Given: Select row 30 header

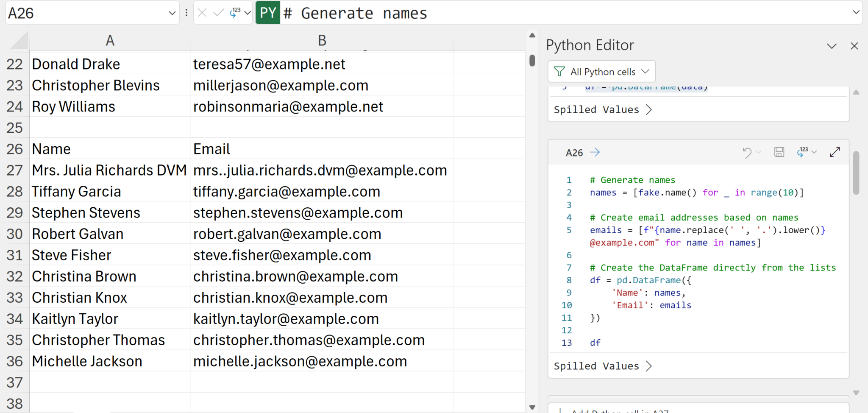Looking at the screenshot, I should (14, 234).
